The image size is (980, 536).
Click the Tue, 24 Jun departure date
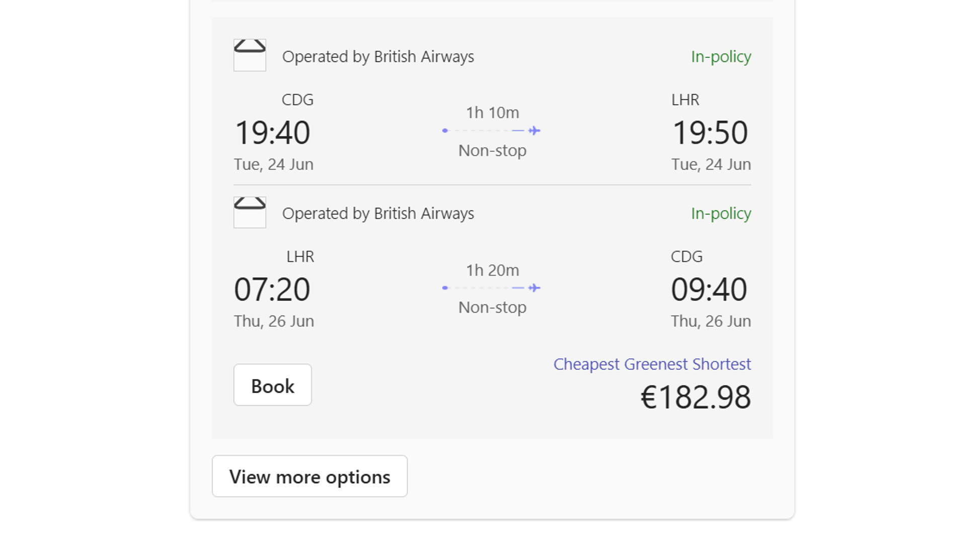click(x=273, y=164)
